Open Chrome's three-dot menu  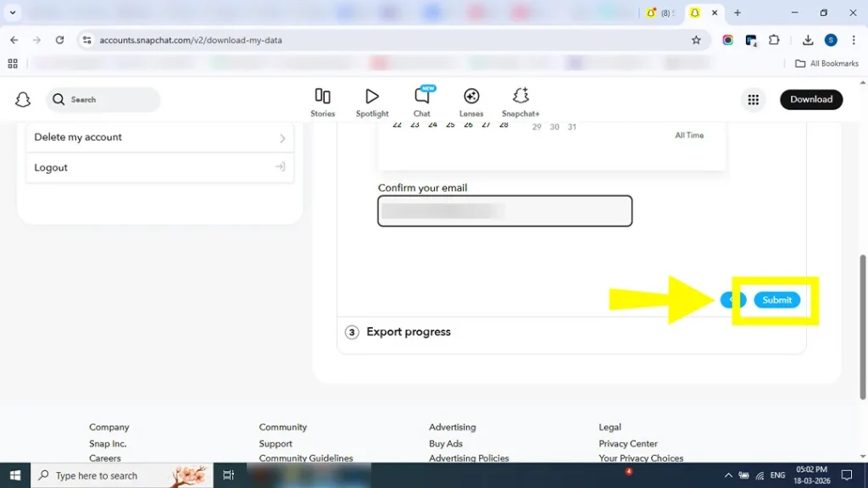[853, 40]
